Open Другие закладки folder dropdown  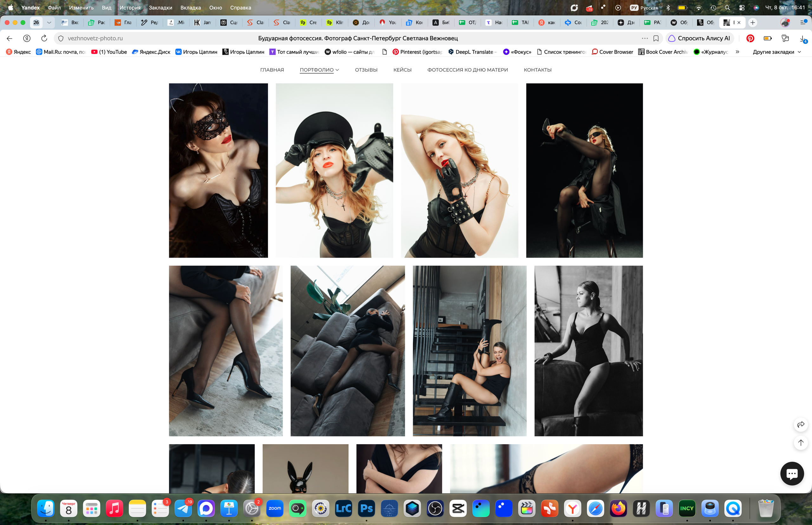[x=777, y=52]
